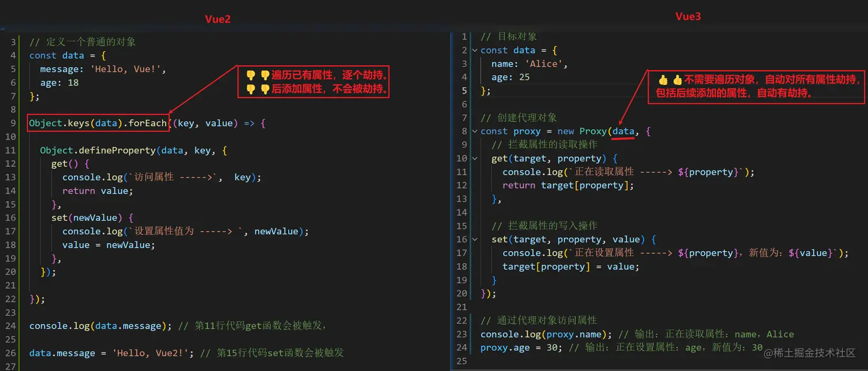Click the comment '// 定义一个普通的对象'
The height and width of the screenshot is (371, 868).
83,42
